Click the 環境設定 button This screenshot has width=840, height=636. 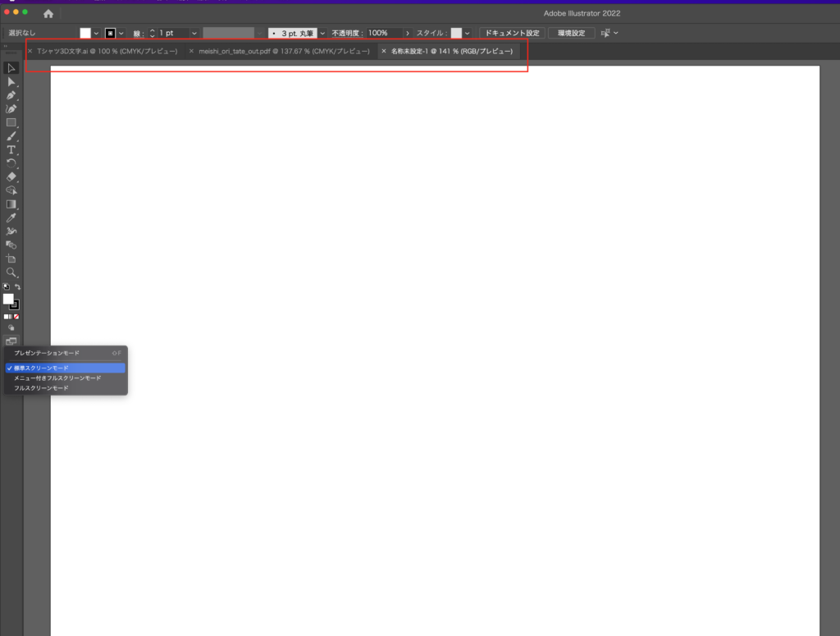click(571, 33)
